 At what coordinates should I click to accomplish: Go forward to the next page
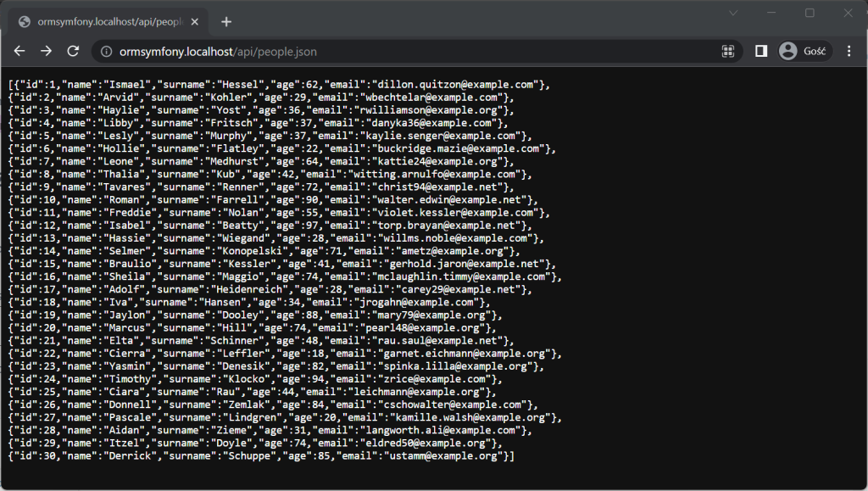[46, 51]
